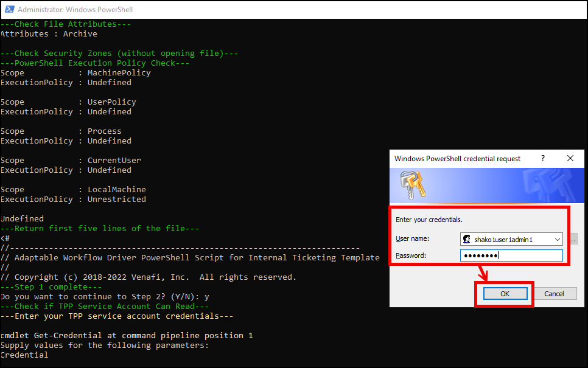Click the 'CurrentUser' scope value

114,161
